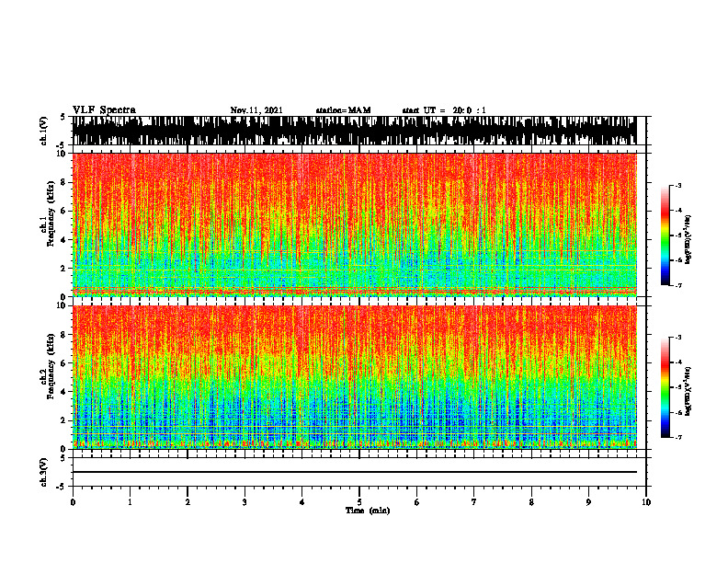Click the ch.1 spectrogram color bar
Screen dimensions: 728x563
point(665,236)
